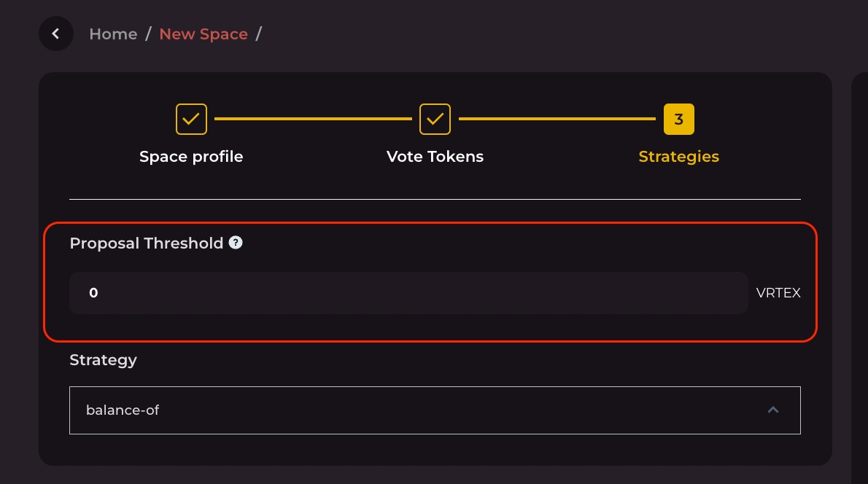Switch to the Vote Tokens step label
The image size is (868, 484).
435,157
